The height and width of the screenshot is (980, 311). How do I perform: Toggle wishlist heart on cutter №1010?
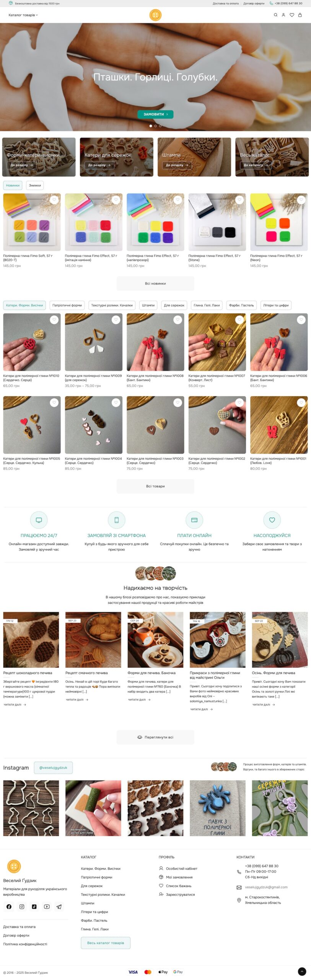54,320
